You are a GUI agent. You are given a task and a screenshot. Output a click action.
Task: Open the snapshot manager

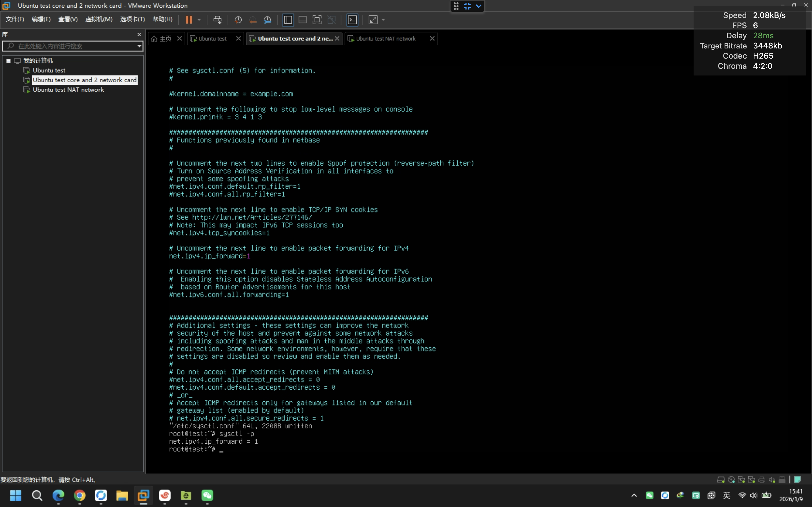[x=267, y=20]
